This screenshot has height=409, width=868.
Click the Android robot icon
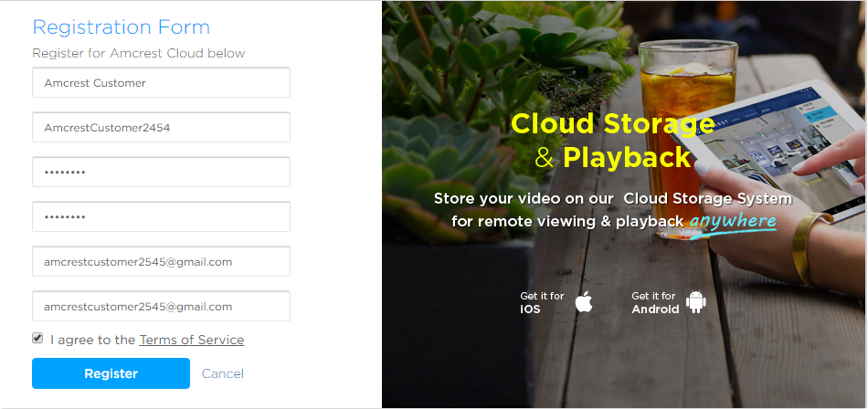696,302
